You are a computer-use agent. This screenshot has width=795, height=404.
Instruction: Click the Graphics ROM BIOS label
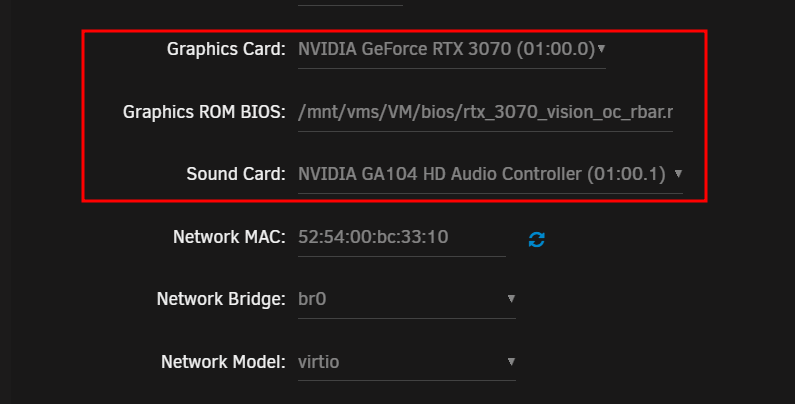pos(204,112)
